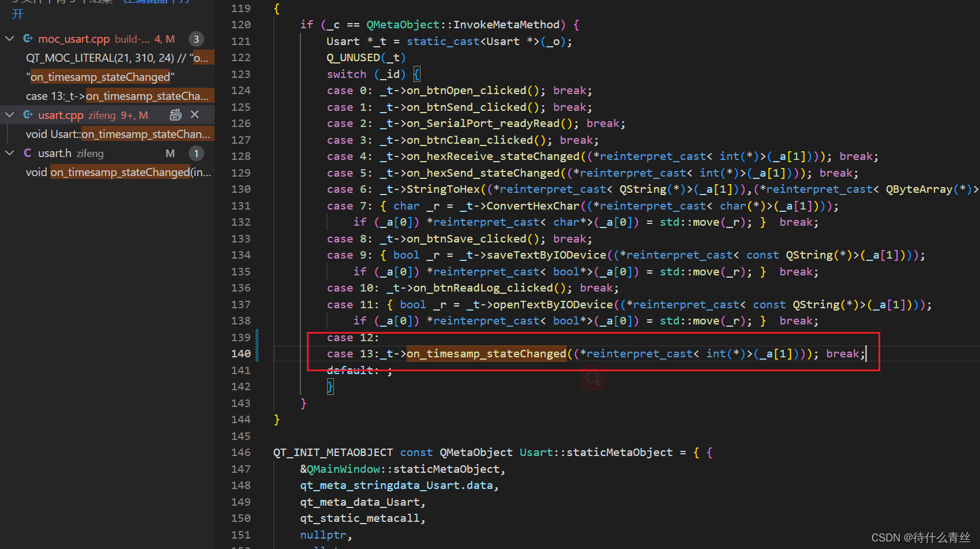Screen dimensions: 980x549
Task: Click 'case 12:' on line 139
Action: (x=353, y=337)
